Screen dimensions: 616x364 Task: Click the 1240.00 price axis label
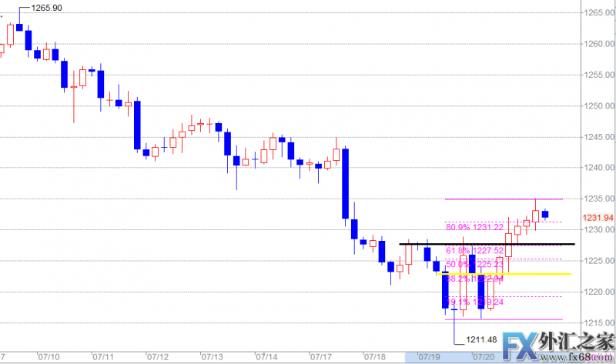[x=599, y=168]
